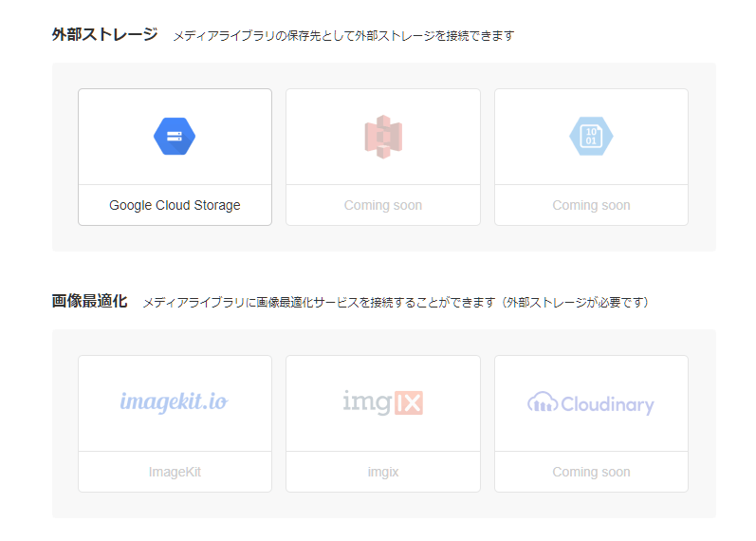Click the Cloudinary cloud logo
Image resolution: width=756 pixels, height=541 pixels.
pos(591,403)
